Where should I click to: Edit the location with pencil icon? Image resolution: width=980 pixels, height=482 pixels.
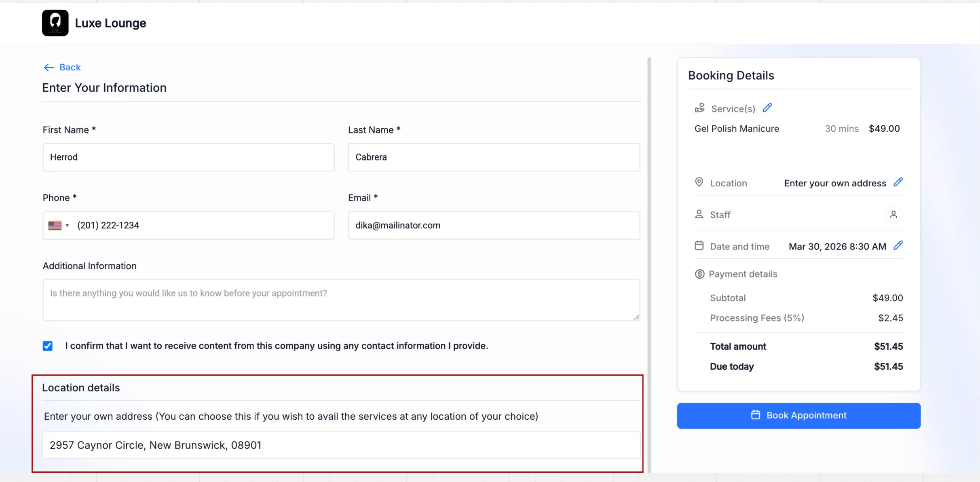[898, 182]
